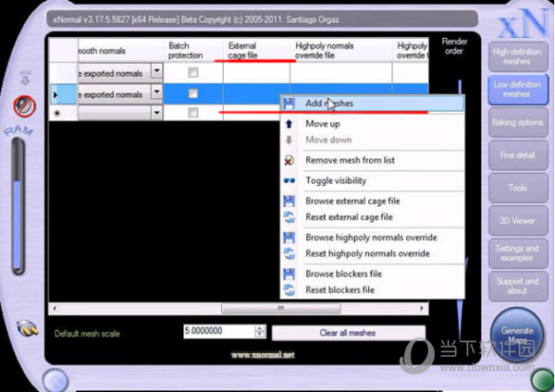Click floppy icon beside Browse highpoly normals override
555x392 pixels.
click(x=290, y=238)
